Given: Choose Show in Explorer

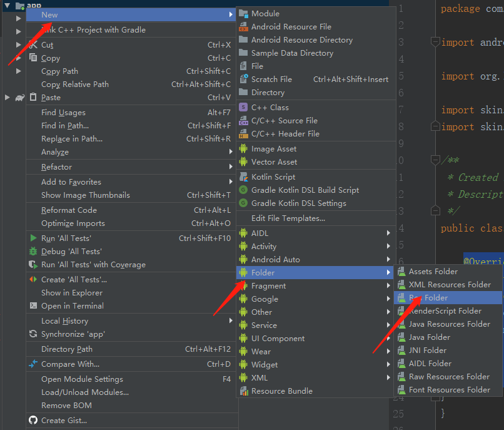Looking at the screenshot, I should click(131, 292).
